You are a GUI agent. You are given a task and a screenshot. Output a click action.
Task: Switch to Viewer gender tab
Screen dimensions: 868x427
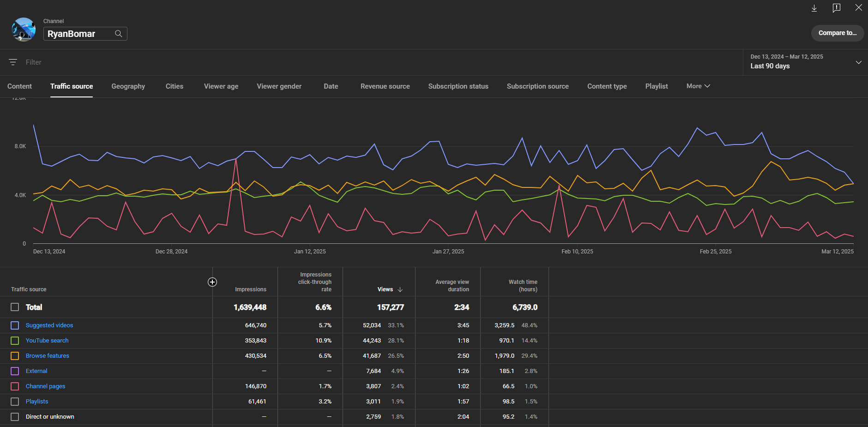click(x=279, y=86)
